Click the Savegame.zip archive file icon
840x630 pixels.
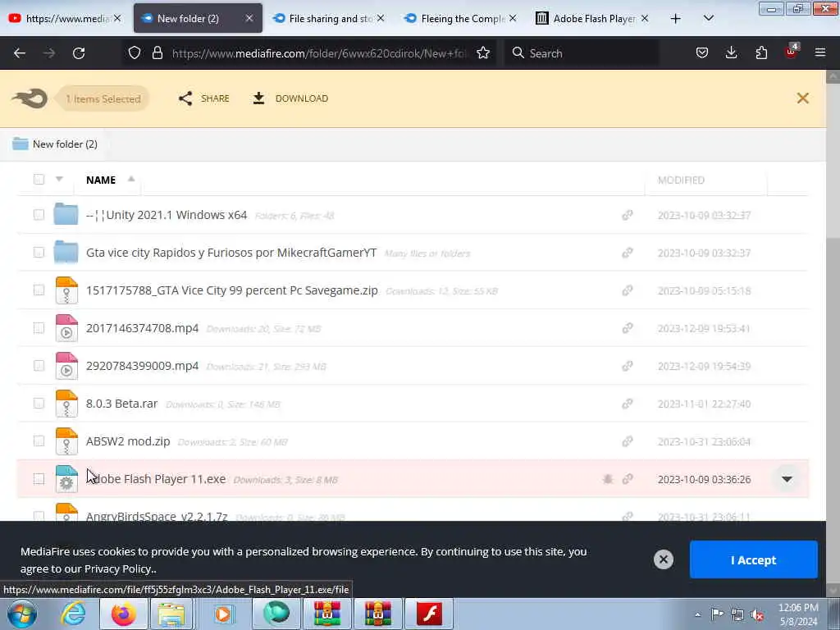coord(66,290)
